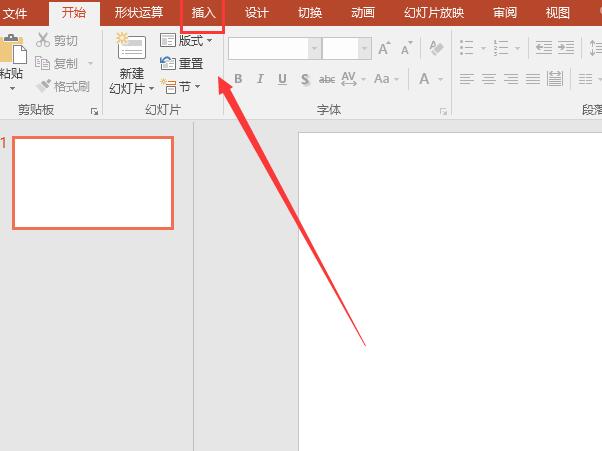Click the 重置 reset slide button
Image resolution: width=602 pixels, height=451 pixels.
181,63
